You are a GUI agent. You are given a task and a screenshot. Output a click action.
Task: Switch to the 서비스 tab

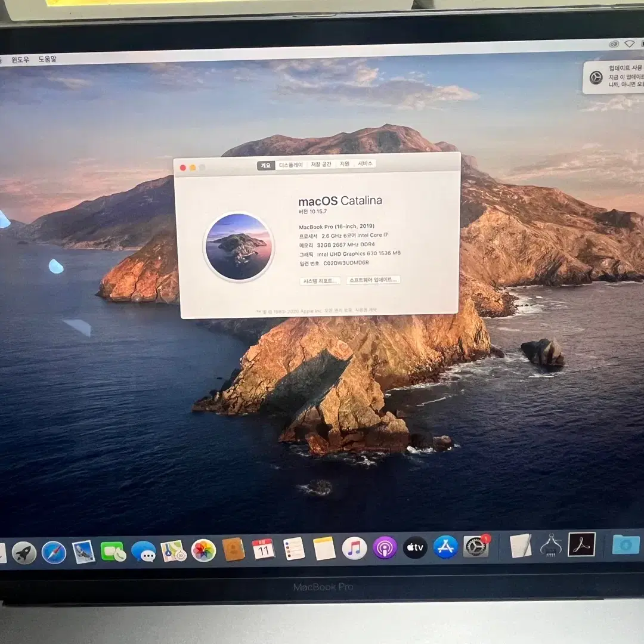point(365,163)
